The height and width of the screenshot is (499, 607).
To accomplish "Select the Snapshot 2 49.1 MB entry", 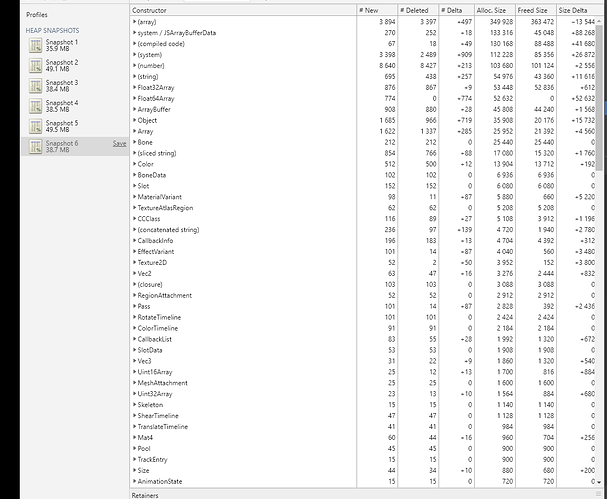I will (75, 65).
